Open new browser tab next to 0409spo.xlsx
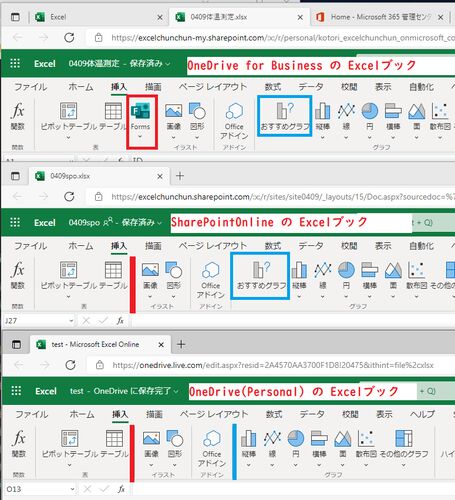Screen dimensions: 455x500 tap(180, 176)
